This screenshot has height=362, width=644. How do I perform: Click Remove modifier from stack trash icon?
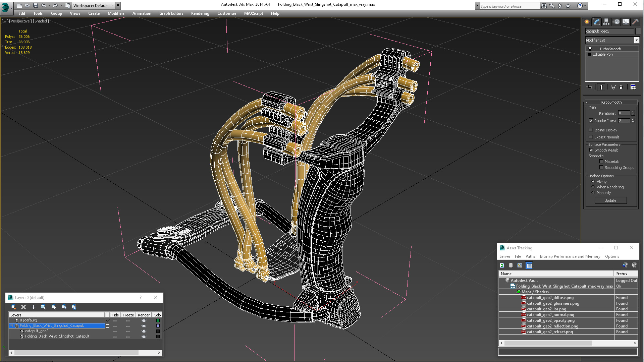[621, 87]
